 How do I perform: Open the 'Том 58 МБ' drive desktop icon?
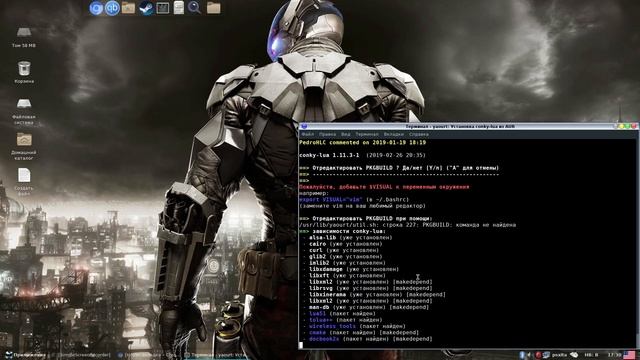[24, 37]
